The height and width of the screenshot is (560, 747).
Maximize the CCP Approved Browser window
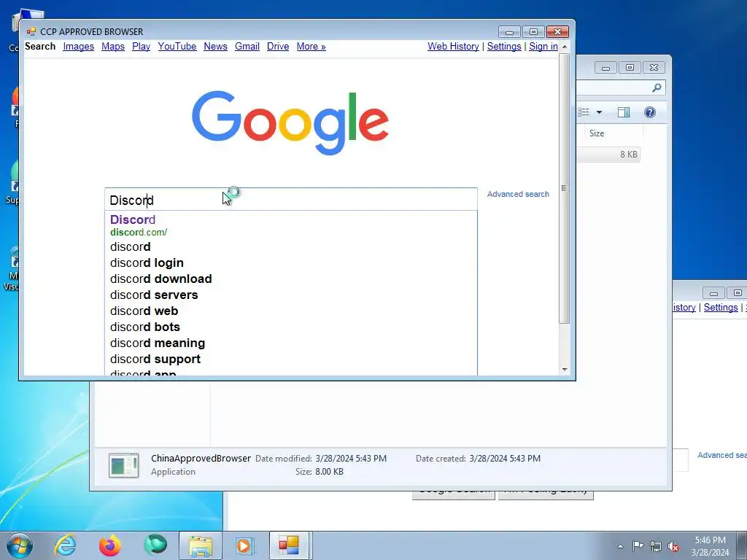(533, 32)
